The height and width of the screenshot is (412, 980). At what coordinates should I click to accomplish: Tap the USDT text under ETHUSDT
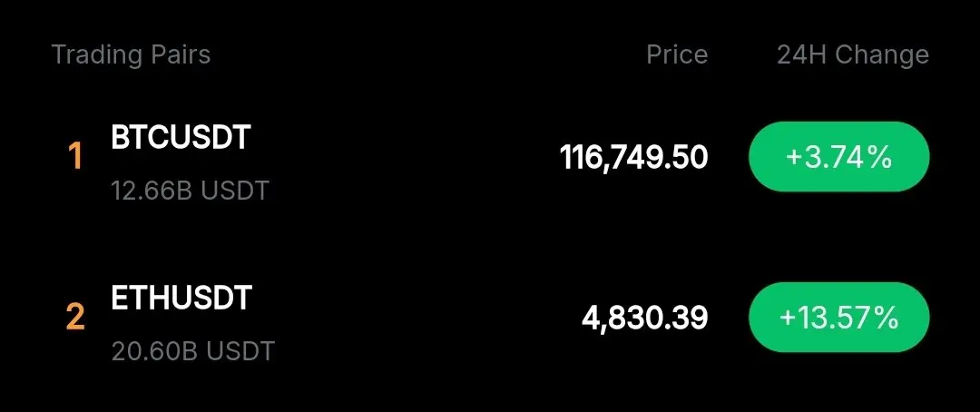pyautogui.click(x=240, y=351)
